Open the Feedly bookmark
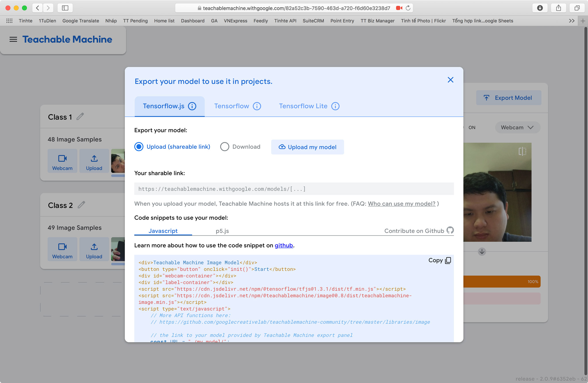Image resolution: width=588 pixels, height=383 pixels. [261, 21]
